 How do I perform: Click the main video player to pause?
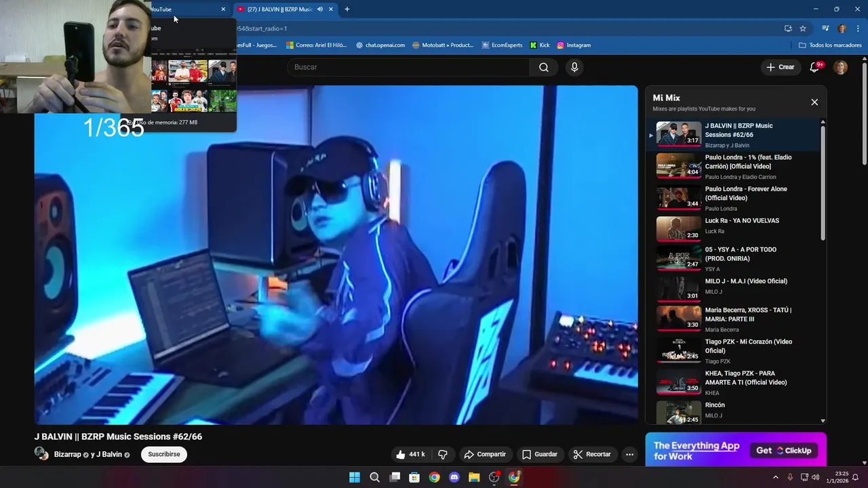click(336, 255)
